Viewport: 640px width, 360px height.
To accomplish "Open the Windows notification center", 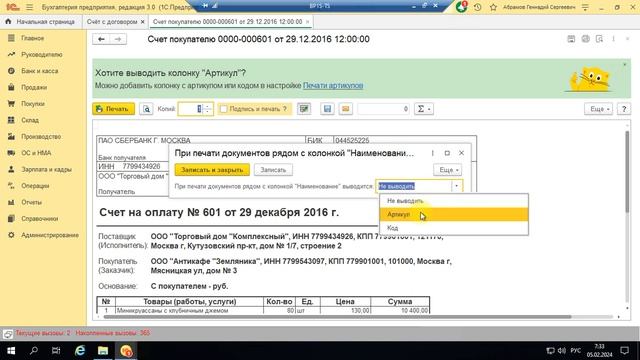I will tap(624, 351).
